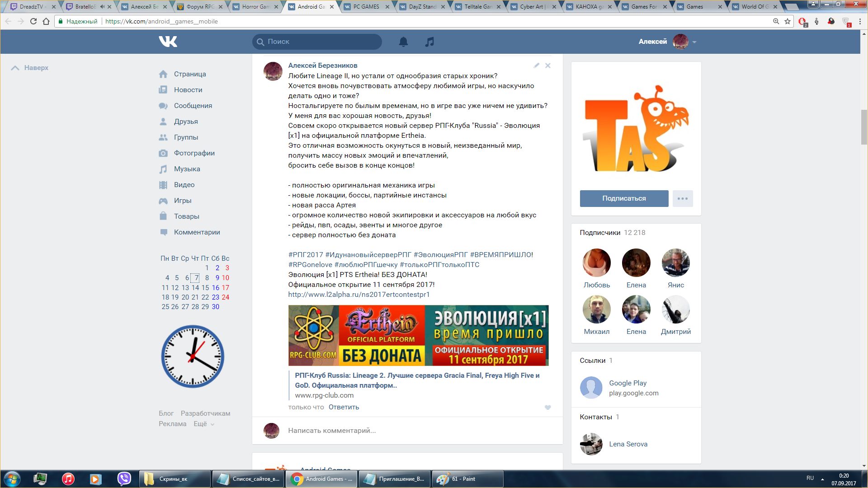868x488 pixels.
Task: Expand the Ещё footer dropdown
Action: tap(204, 424)
